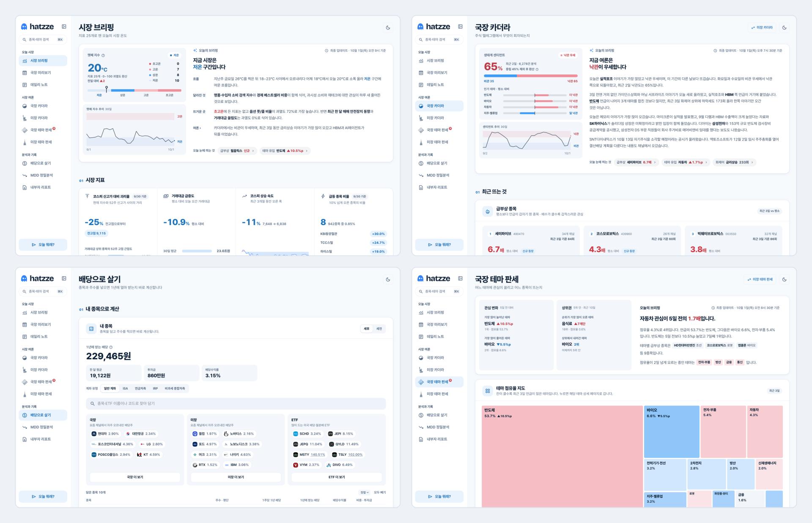Click 퀄컴 logo chip in 미장 list
This screenshot has height=523, width=812.
pyautogui.click(x=204, y=434)
